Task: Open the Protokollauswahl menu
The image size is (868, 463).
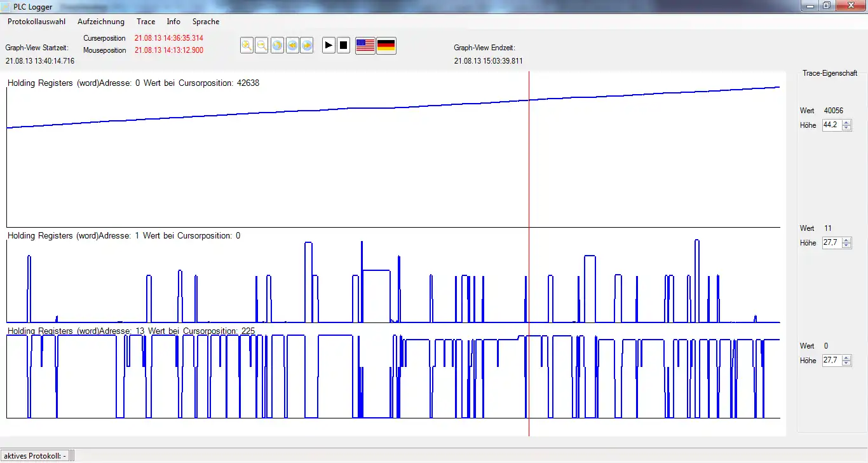Action: (36, 22)
